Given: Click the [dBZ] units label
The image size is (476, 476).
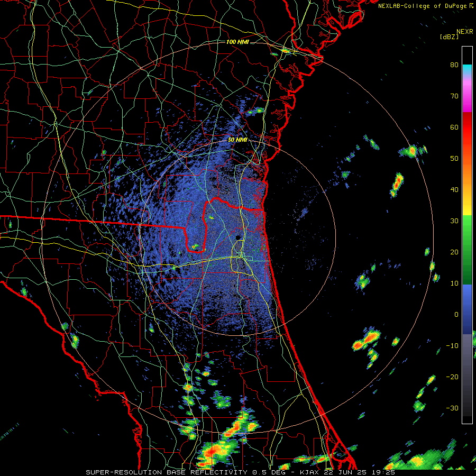Looking at the screenshot, I should (450, 36).
